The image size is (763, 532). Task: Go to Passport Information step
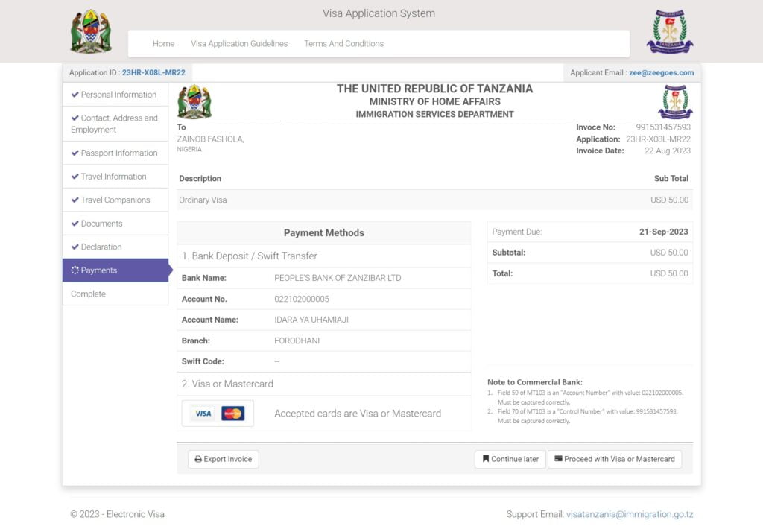[118, 153]
